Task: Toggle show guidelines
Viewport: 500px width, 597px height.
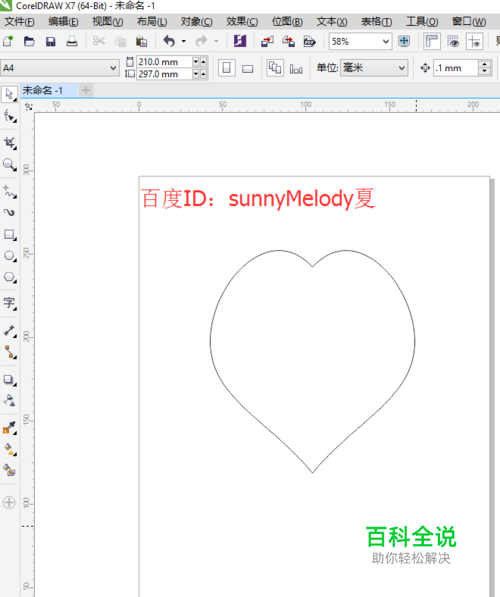Action: coord(474,41)
